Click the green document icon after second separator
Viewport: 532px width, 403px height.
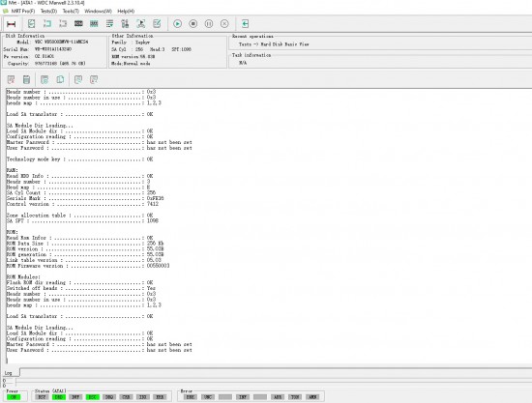[78, 79]
